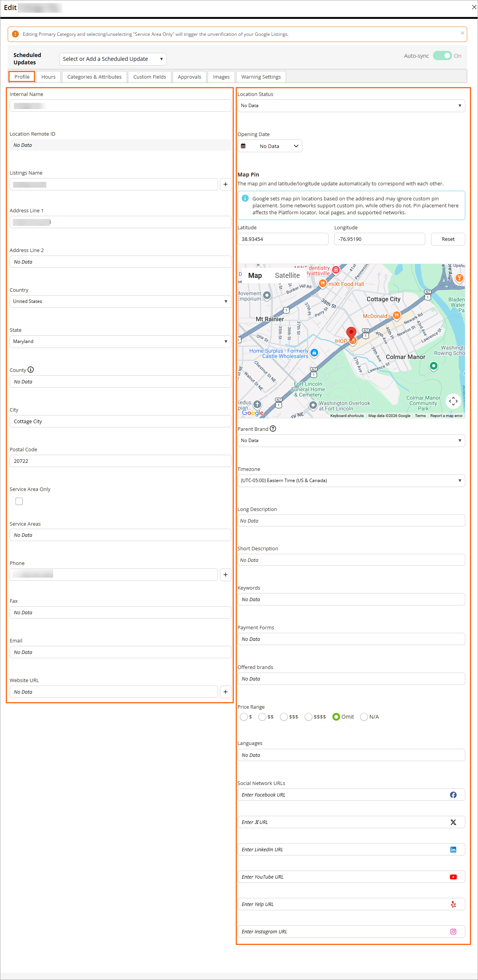Viewport: 478px width, 980px height.
Task: Open the Categories & Attributes tab
Action: click(94, 77)
